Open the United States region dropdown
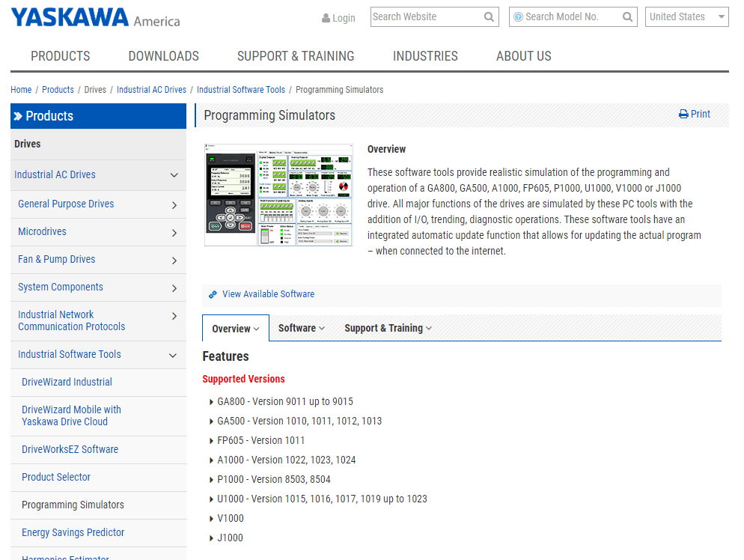 pos(686,17)
